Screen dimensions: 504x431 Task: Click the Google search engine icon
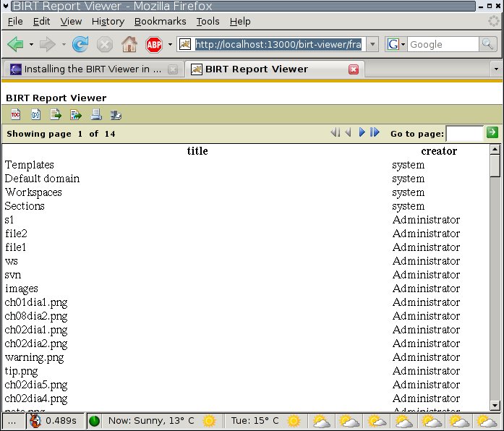[x=393, y=44]
